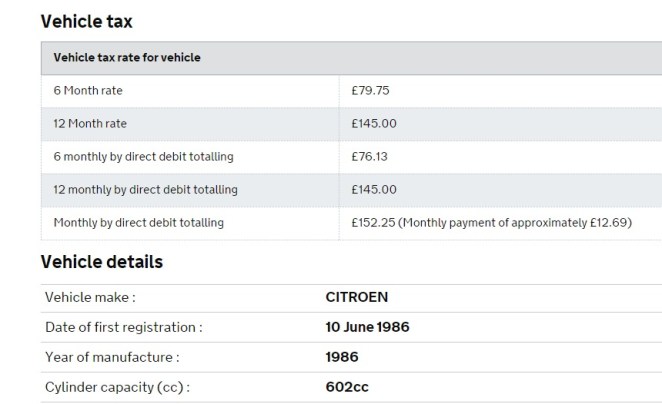Select the "Year of manufacture :" label
Image resolution: width=662 pixels, height=404 pixels.
point(112,357)
